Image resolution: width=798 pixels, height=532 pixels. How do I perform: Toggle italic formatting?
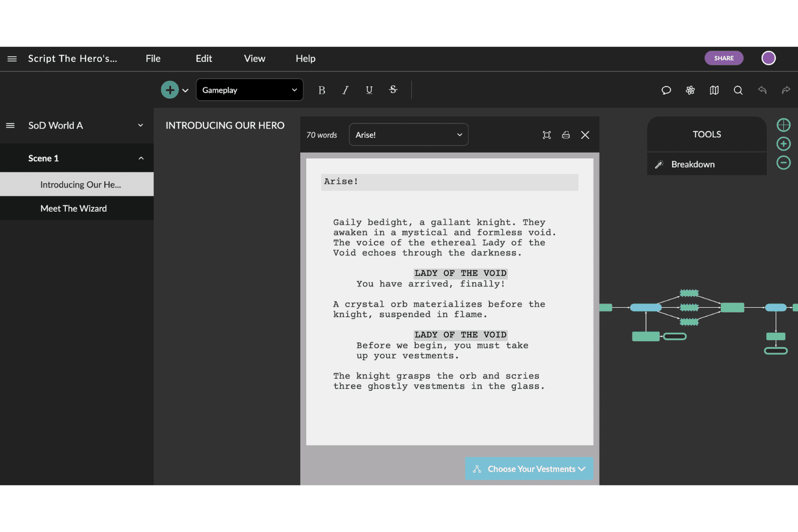click(345, 90)
